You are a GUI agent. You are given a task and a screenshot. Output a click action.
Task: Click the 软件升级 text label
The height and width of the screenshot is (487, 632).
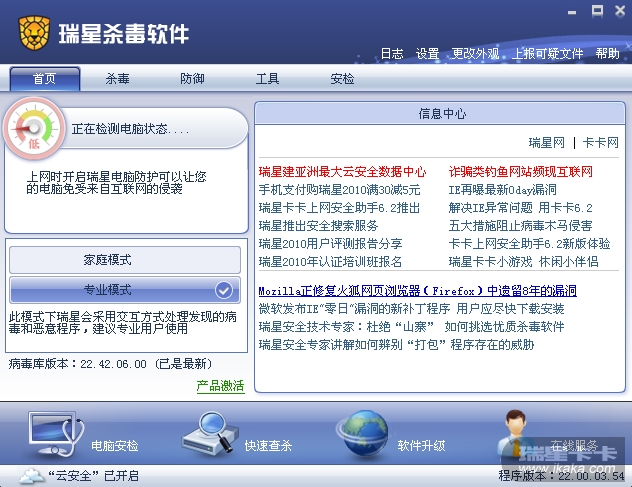click(x=422, y=445)
